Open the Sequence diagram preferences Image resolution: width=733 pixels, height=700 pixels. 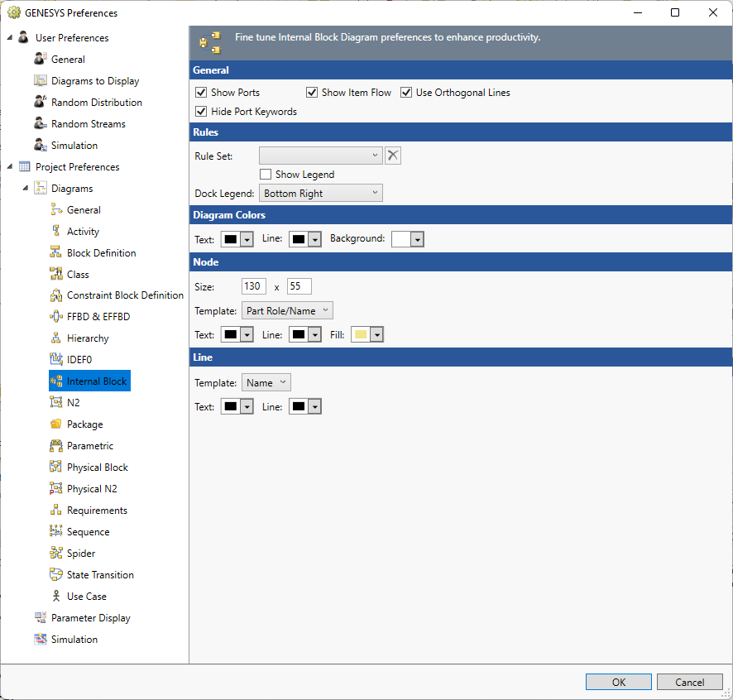click(88, 532)
